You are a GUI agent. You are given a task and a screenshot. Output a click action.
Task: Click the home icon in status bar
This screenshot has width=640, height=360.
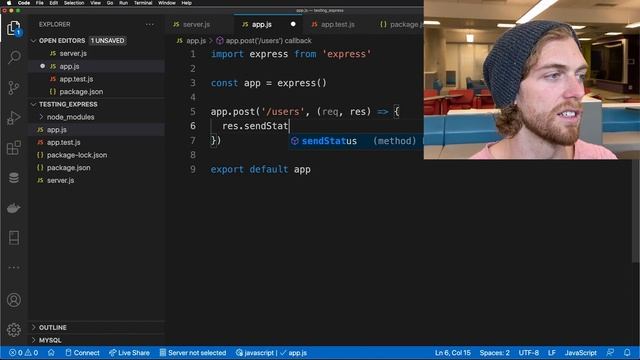[x=51, y=353]
